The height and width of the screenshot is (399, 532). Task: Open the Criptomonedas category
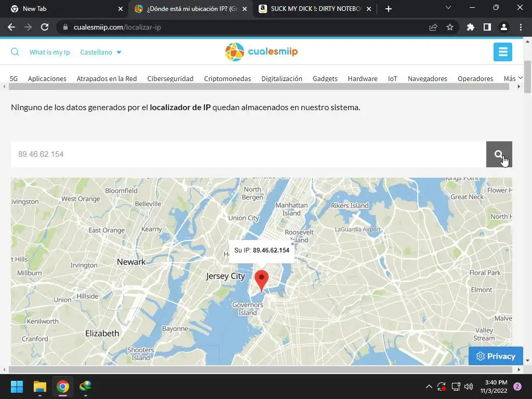[228, 79]
